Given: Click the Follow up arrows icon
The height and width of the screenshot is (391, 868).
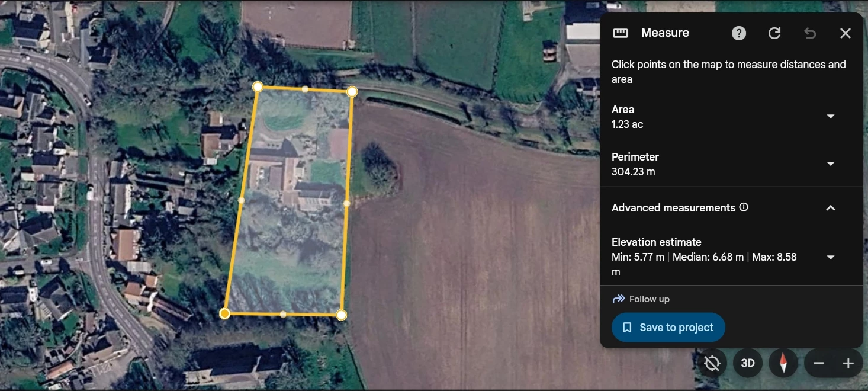Looking at the screenshot, I should (619, 299).
